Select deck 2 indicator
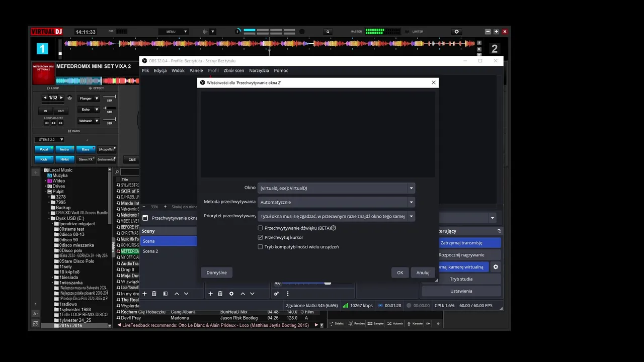This screenshot has height=362, width=644. (495, 49)
